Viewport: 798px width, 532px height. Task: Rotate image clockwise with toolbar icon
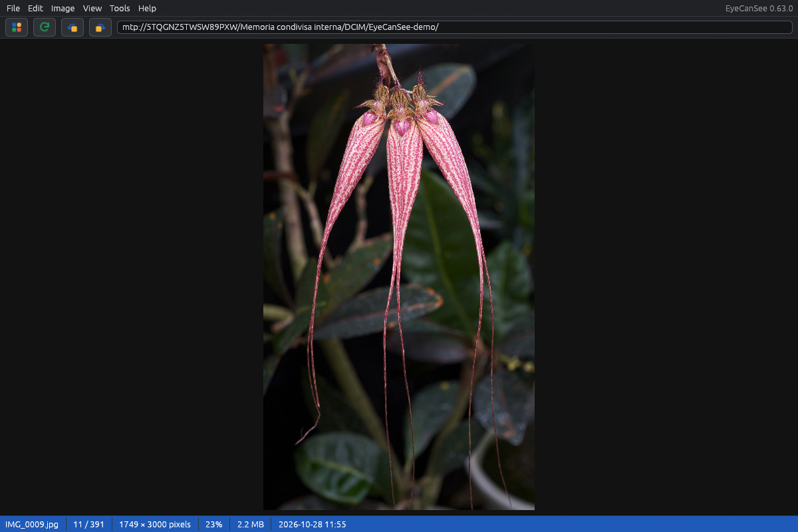[x=100, y=27]
